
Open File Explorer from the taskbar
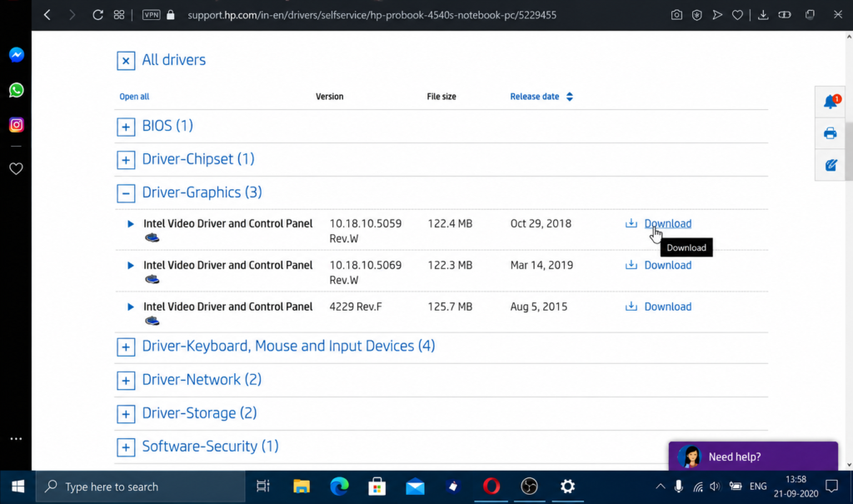click(302, 487)
